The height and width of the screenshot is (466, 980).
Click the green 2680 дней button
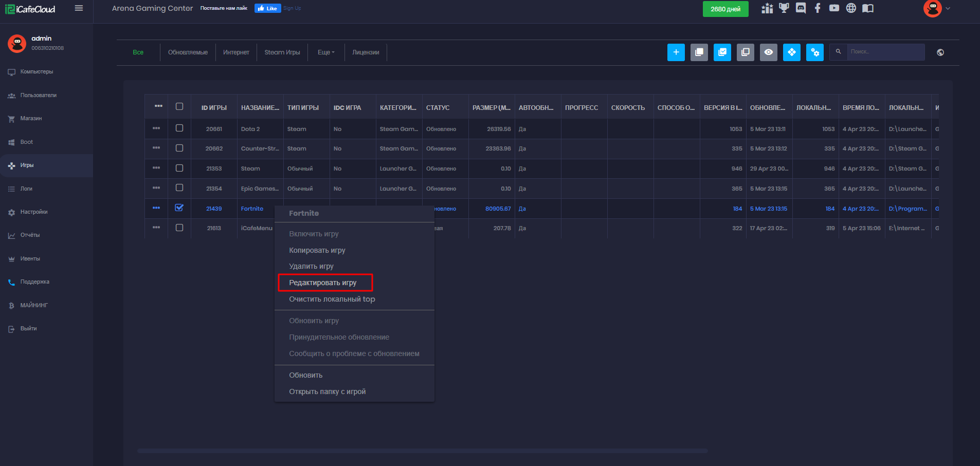pyautogui.click(x=725, y=9)
